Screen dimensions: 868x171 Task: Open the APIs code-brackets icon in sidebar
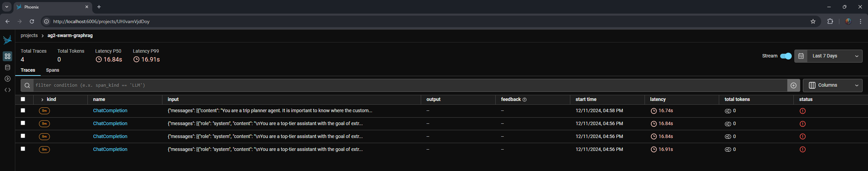tap(7, 90)
